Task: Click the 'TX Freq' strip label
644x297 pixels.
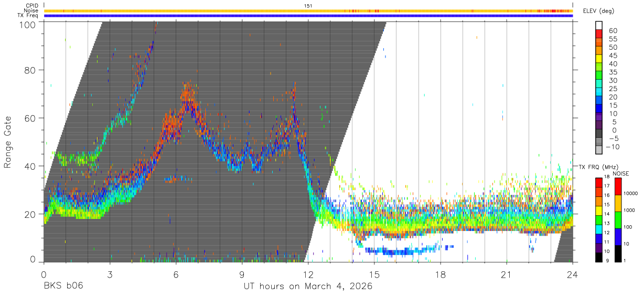Action: pyautogui.click(x=29, y=15)
